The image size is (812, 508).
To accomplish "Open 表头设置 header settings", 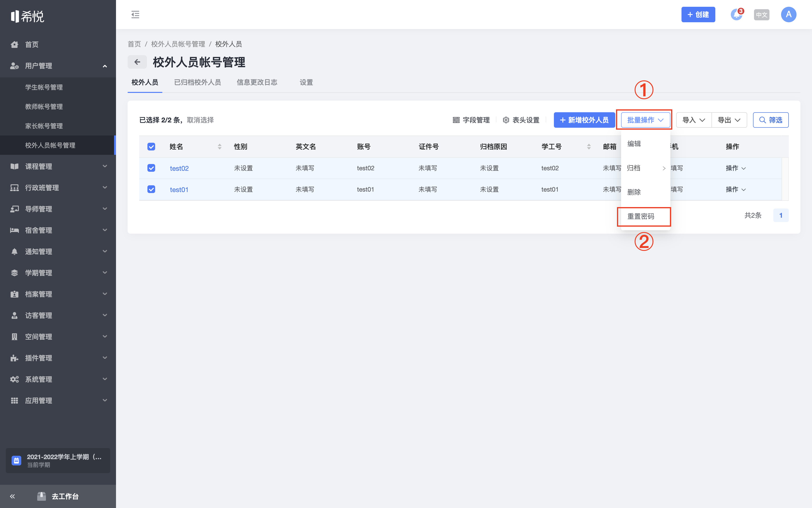I will (521, 120).
